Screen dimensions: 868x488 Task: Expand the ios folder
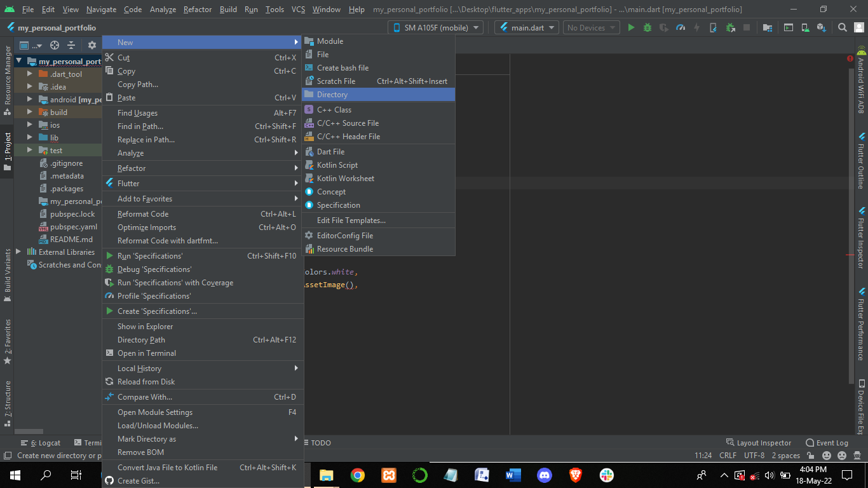point(29,125)
